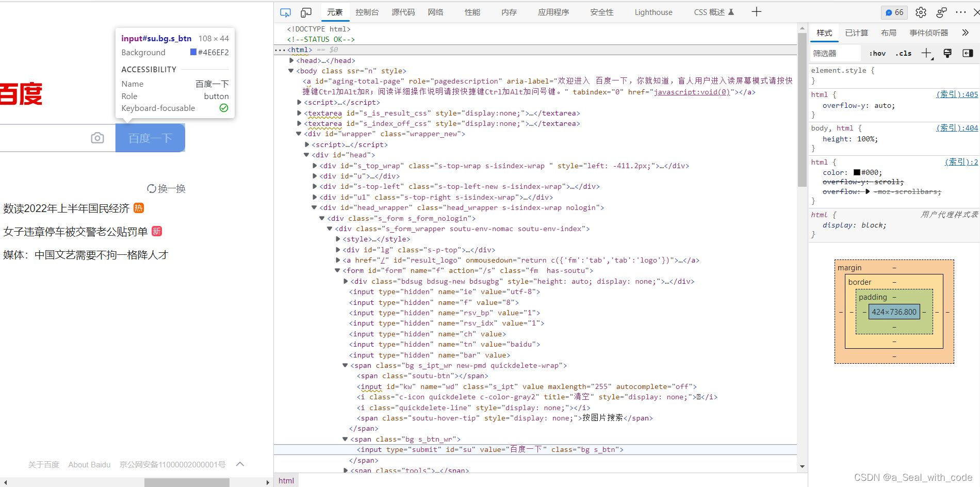The image size is (980, 487).
Task: Toggle :hov element state panel
Action: click(x=877, y=53)
